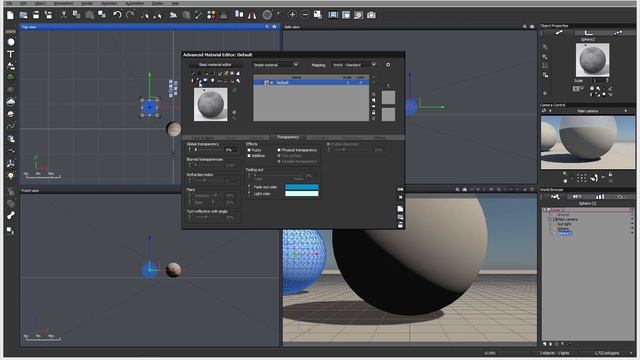The height and width of the screenshot is (360, 640).
Task: Click the hand pan icon in Camera Control
Action: 594,178
